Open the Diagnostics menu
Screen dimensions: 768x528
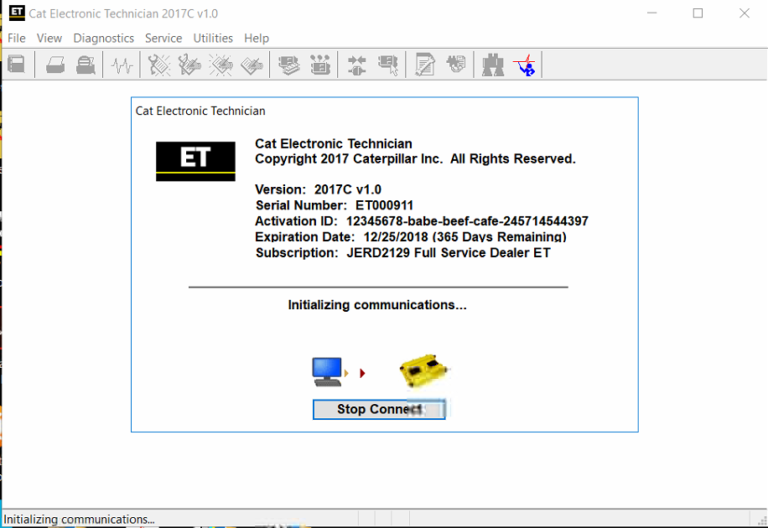[x=103, y=38]
